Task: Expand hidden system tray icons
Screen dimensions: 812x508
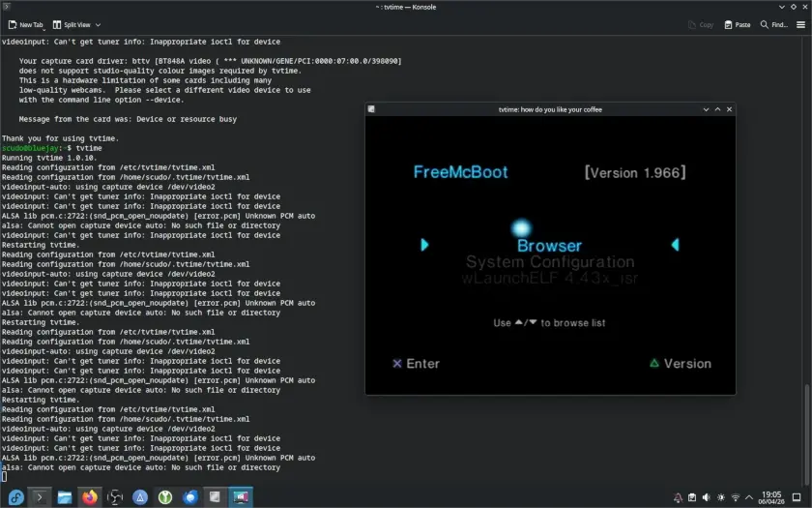Action: (749, 497)
